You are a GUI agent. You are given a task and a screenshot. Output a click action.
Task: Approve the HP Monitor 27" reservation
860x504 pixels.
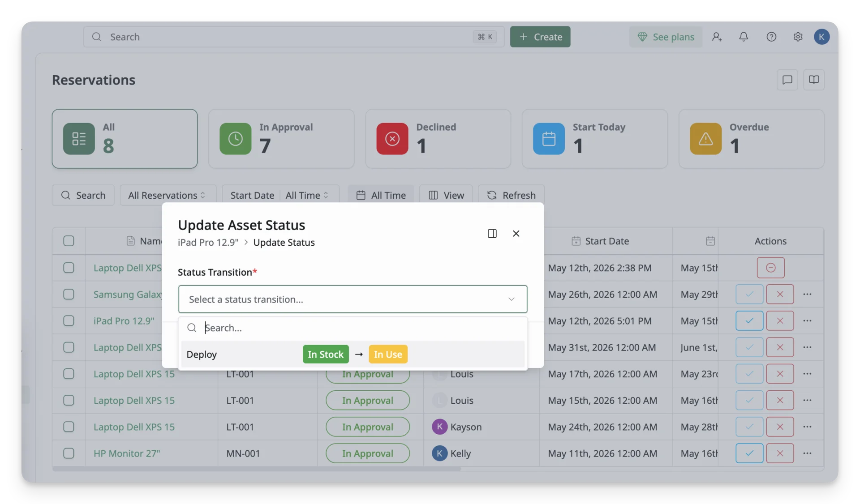coord(749,453)
